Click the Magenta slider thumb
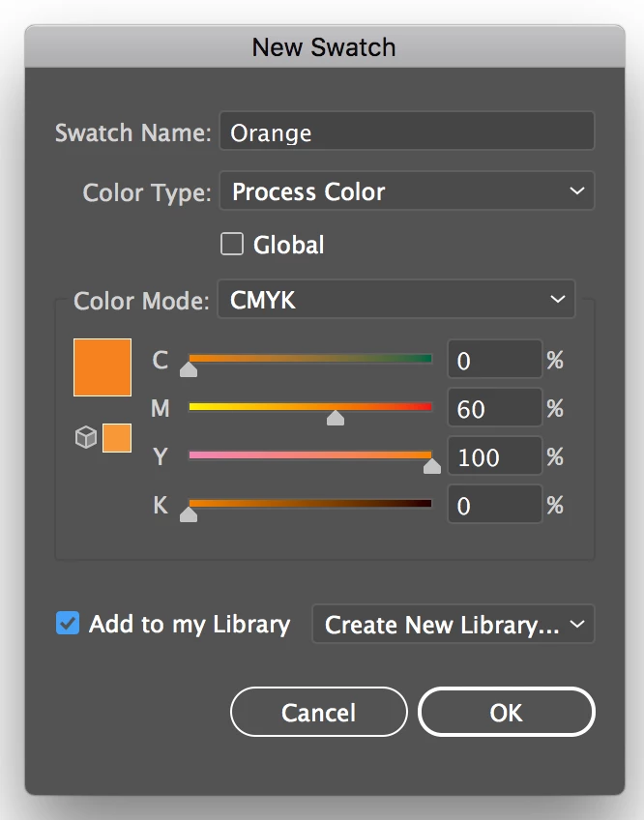The image size is (644, 820). (336, 418)
